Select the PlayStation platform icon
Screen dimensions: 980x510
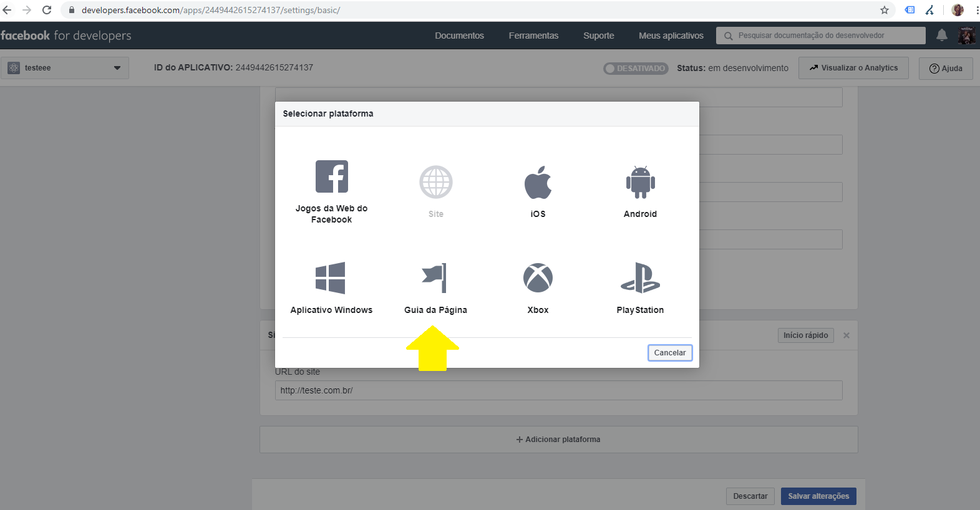click(x=640, y=278)
